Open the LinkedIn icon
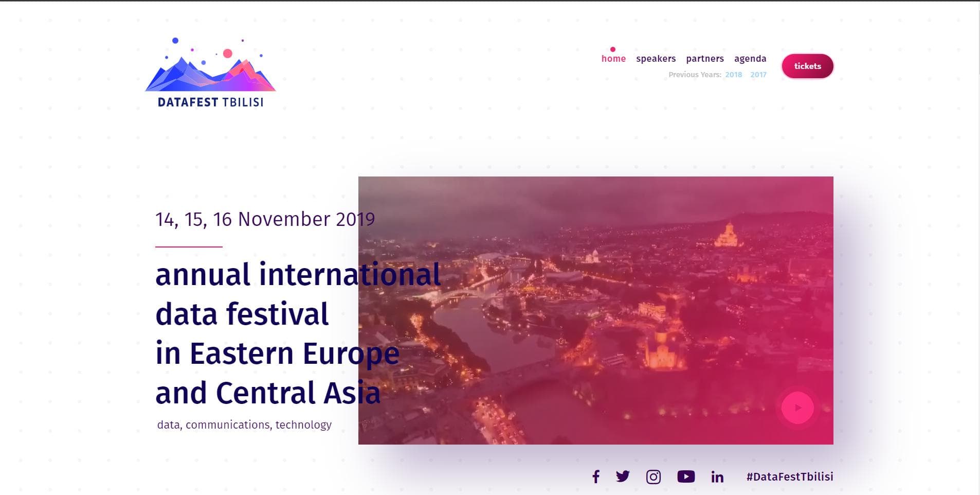This screenshot has height=495, width=980. pos(717,477)
